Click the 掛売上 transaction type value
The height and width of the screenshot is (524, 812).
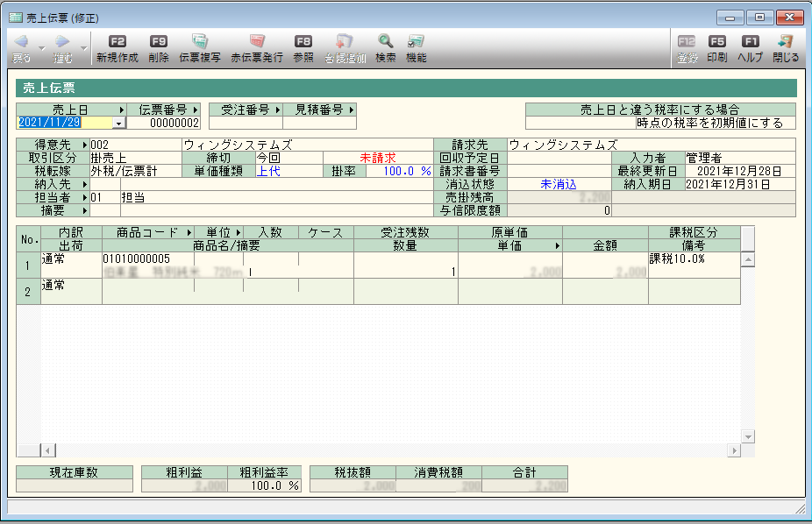(108, 158)
